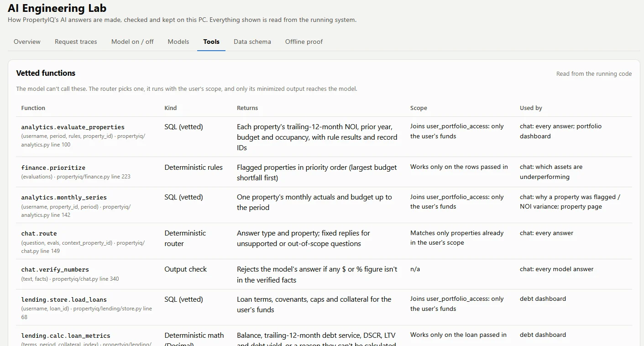Click 'Output check' kind cell
This screenshot has height=346, width=644.
coord(185,269)
